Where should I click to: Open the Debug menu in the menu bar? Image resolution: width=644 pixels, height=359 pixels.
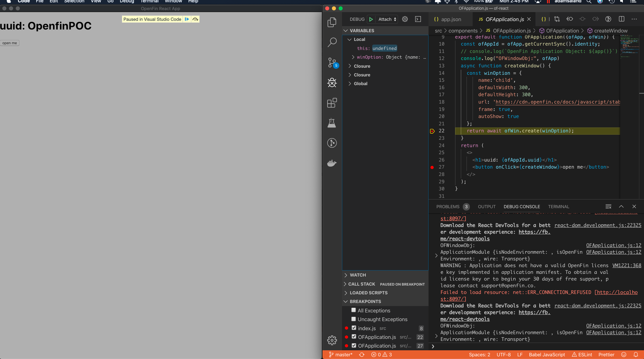point(127,2)
